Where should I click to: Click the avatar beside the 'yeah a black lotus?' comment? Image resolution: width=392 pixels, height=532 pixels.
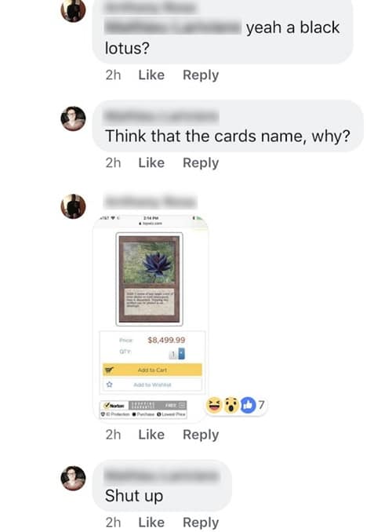pos(73,10)
